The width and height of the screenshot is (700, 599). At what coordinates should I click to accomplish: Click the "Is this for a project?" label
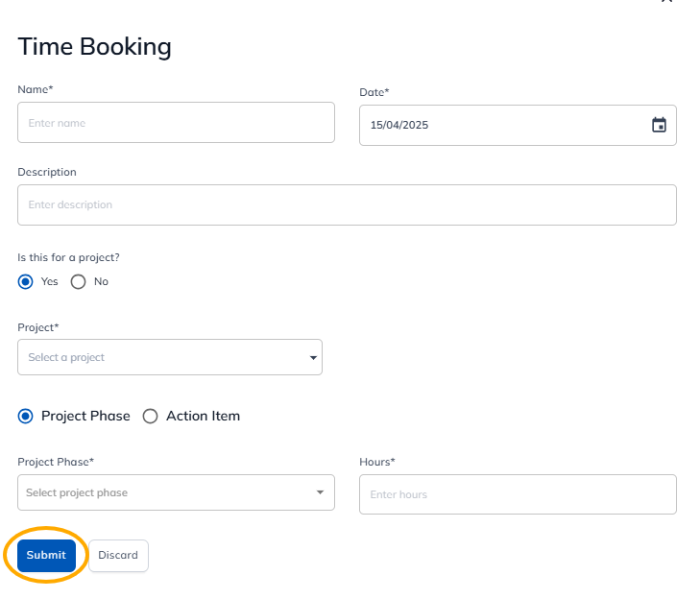point(68,257)
